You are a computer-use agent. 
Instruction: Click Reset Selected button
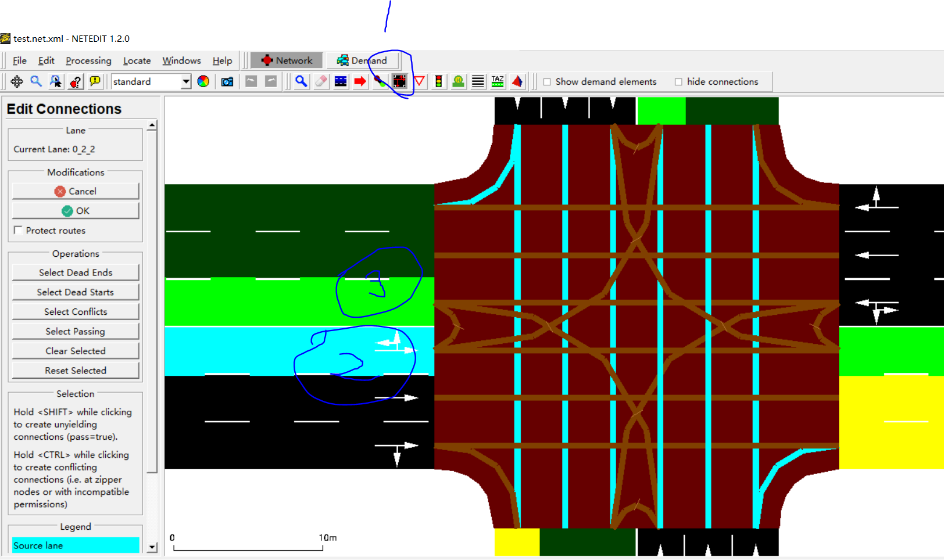click(x=76, y=371)
